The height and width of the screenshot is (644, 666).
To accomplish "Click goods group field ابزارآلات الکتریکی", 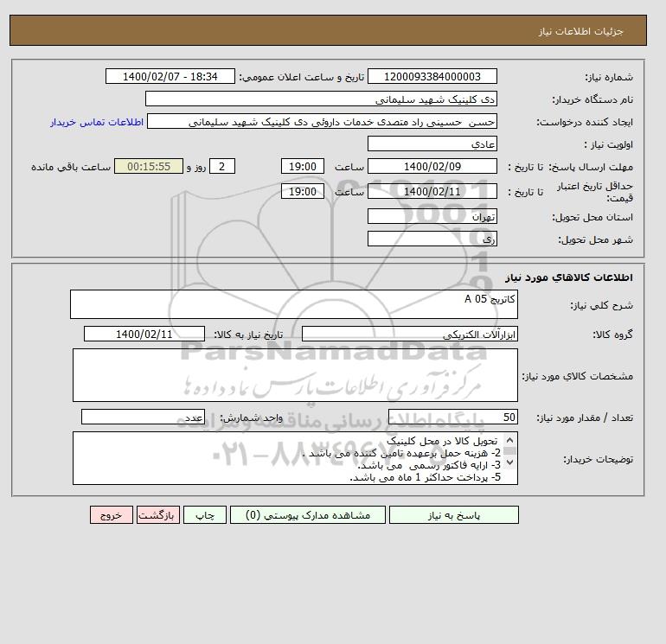I will 409,334.
